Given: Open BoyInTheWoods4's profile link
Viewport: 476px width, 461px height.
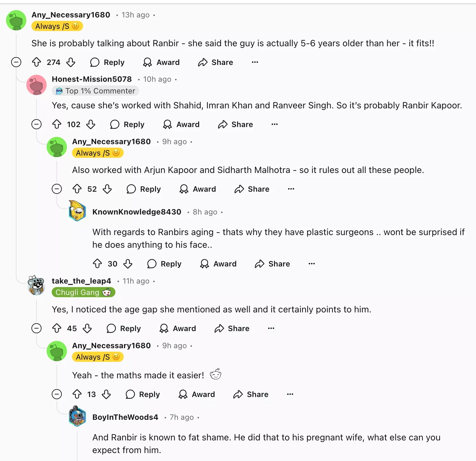Looking at the screenshot, I should (x=125, y=417).
